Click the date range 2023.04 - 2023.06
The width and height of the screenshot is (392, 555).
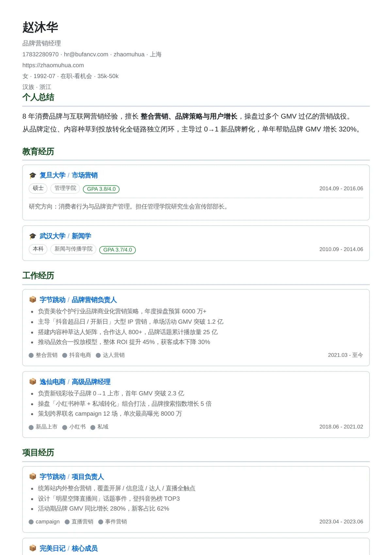tap(341, 522)
